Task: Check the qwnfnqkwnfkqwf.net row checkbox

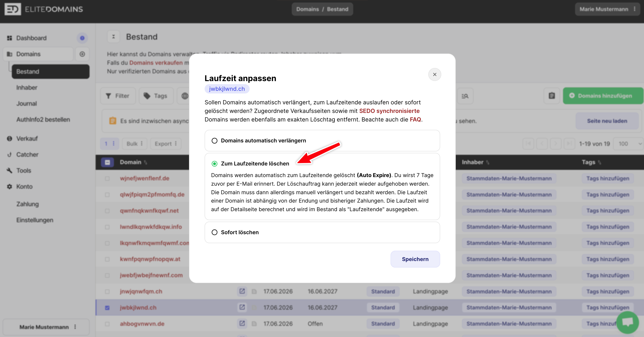Action: coord(107,211)
